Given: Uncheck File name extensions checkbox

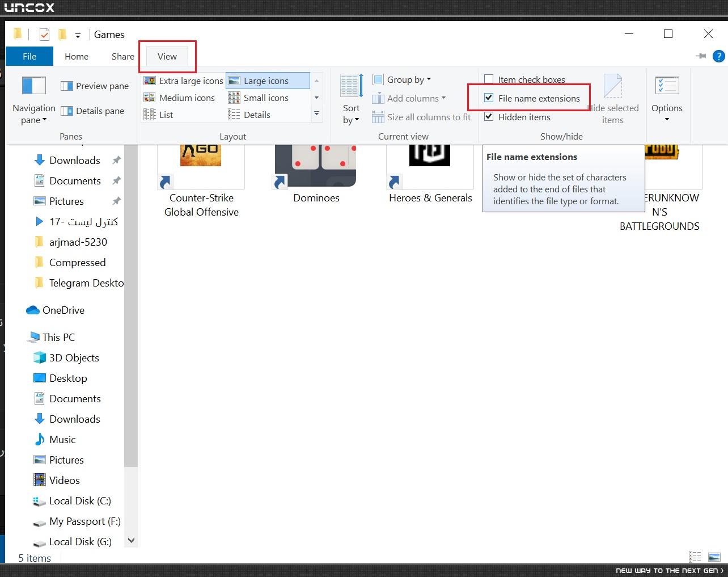Looking at the screenshot, I should (489, 98).
